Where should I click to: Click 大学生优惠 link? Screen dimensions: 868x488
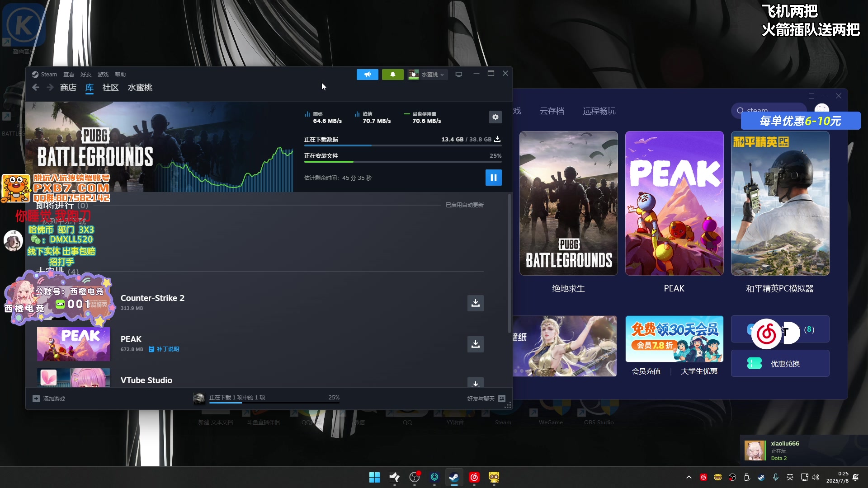click(x=699, y=371)
